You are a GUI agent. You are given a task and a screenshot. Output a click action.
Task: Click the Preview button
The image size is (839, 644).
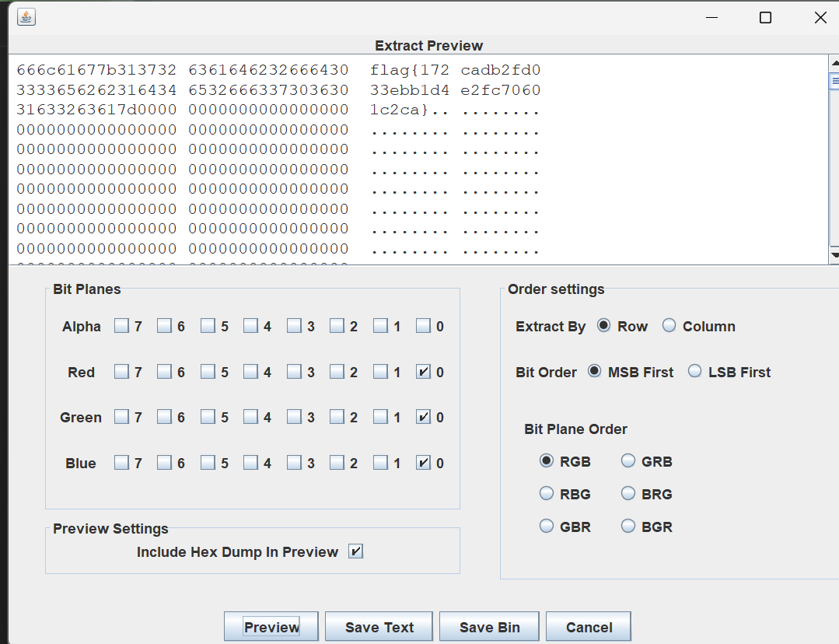pyautogui.click(x=271, y=626)
